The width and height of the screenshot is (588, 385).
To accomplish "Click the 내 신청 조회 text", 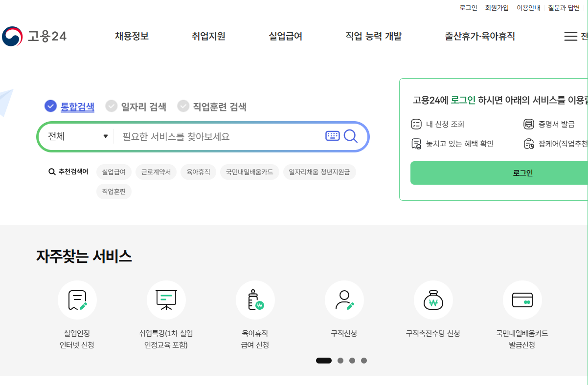I will pos(445,124).
